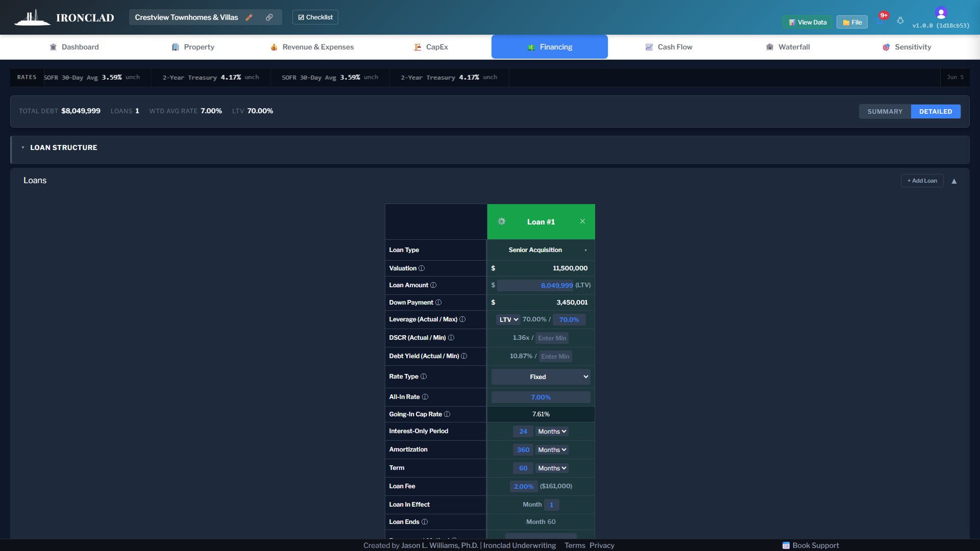Edit the Term 60 field

coord(523,468)
